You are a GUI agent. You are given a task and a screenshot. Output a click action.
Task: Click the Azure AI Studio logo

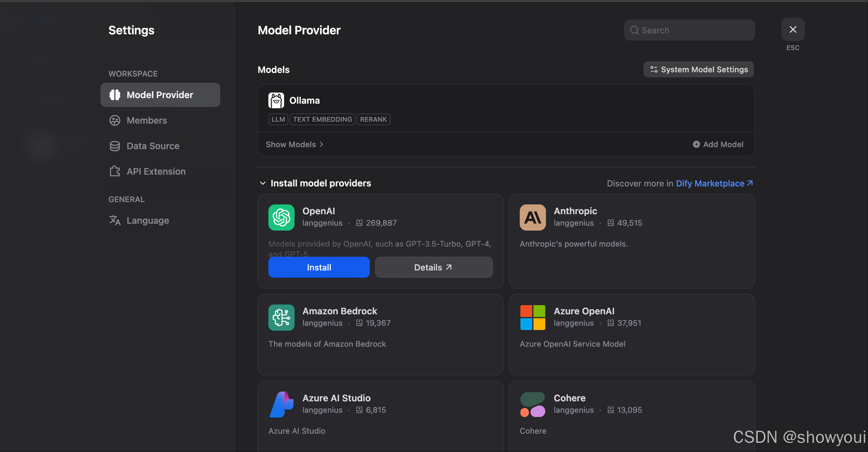(281, 404)
